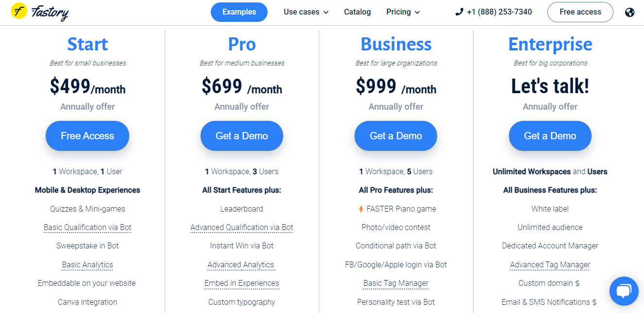This screenshot has width=644, height=313.
Task: Call the +1 (888) 253-7340 phone link
Action: point(499,12)
